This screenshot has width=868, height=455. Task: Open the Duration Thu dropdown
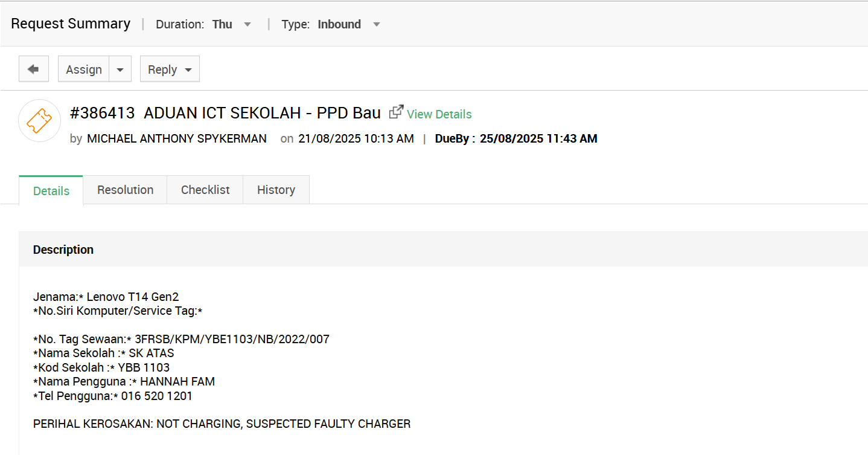pos(247,25)
